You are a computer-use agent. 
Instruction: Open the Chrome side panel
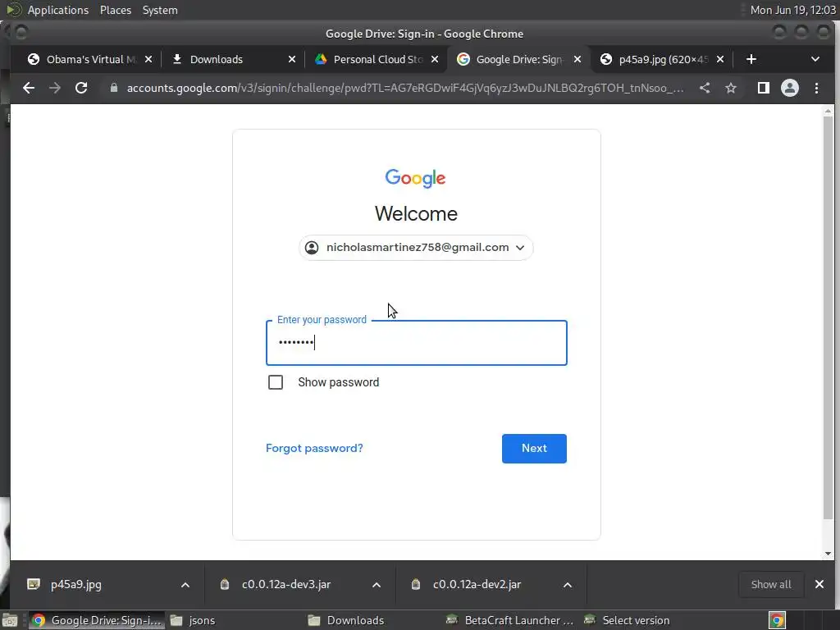764,88
